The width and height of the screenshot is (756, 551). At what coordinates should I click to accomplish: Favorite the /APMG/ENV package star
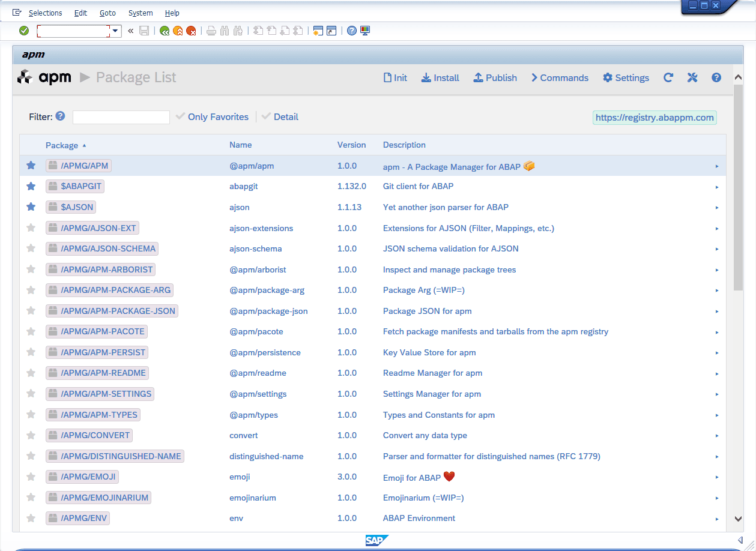click(31, 518)
